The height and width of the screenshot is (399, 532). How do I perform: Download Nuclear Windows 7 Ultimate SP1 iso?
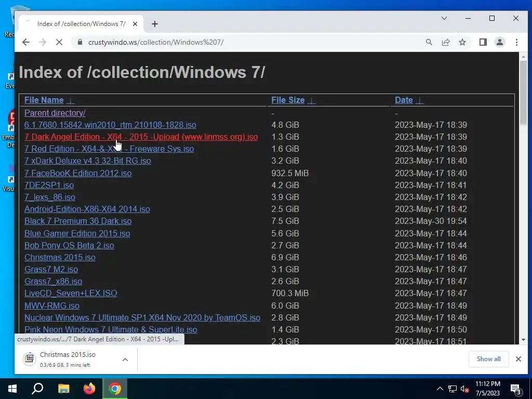[142, 317]
